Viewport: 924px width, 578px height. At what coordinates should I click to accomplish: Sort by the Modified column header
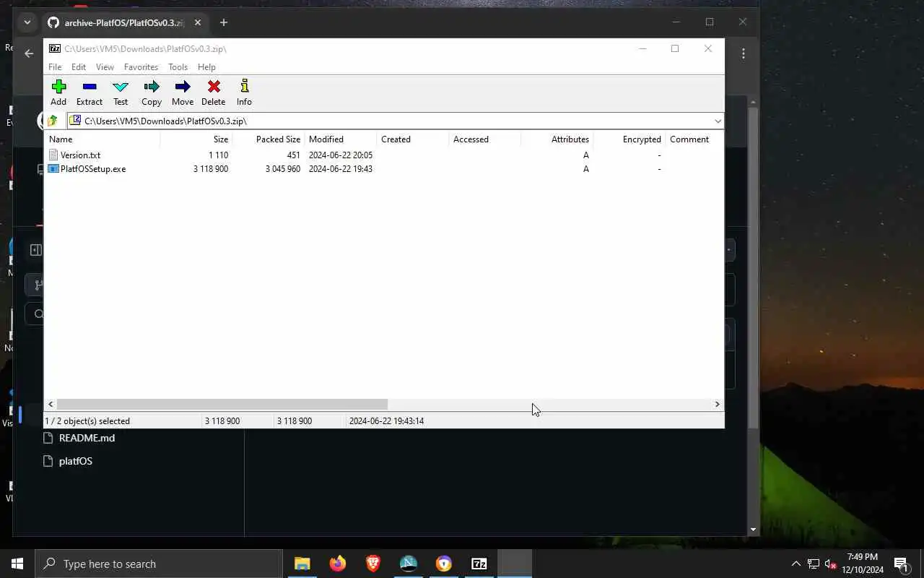click(340, 139)
